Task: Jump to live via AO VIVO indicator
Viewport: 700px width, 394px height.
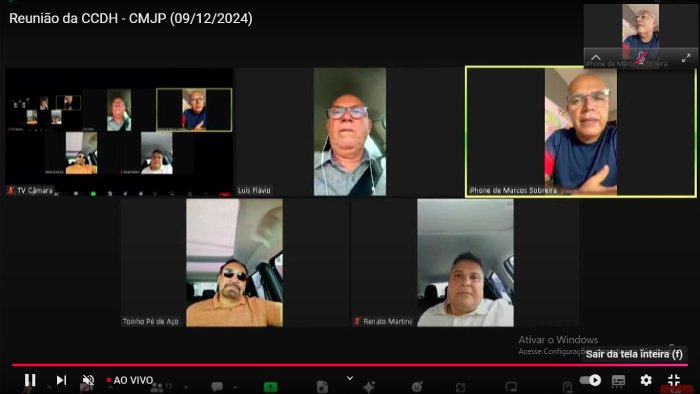Action: 130,380
